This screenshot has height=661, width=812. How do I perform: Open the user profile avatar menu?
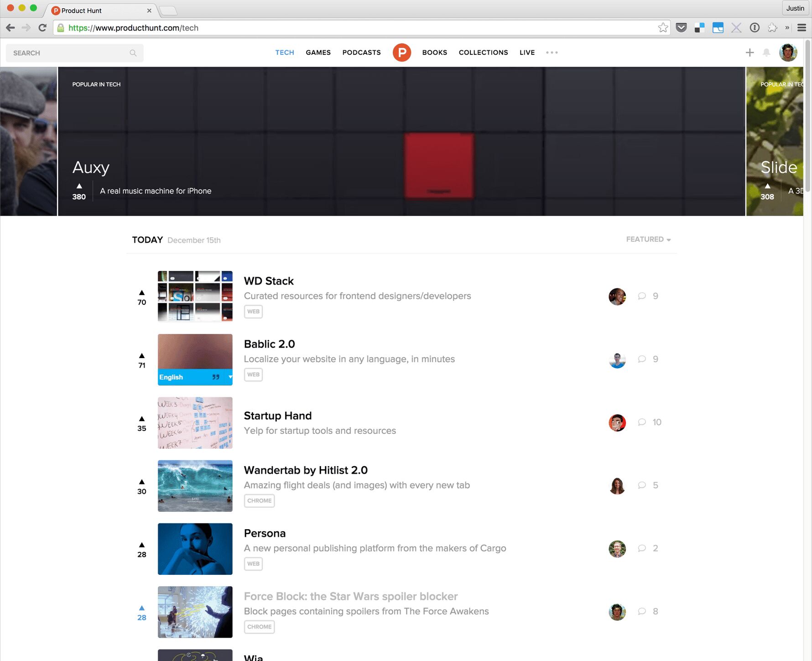click(x=788, y=52)
